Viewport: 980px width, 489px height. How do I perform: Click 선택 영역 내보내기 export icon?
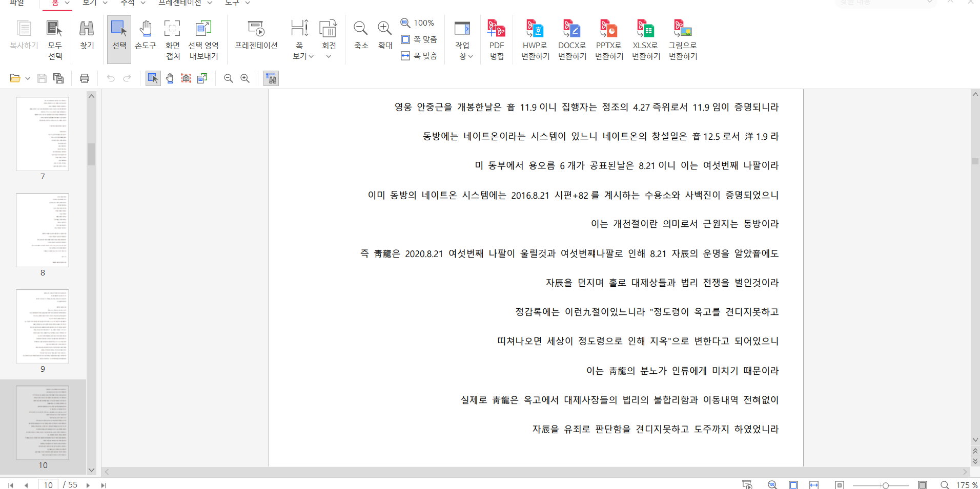[203, 39]
